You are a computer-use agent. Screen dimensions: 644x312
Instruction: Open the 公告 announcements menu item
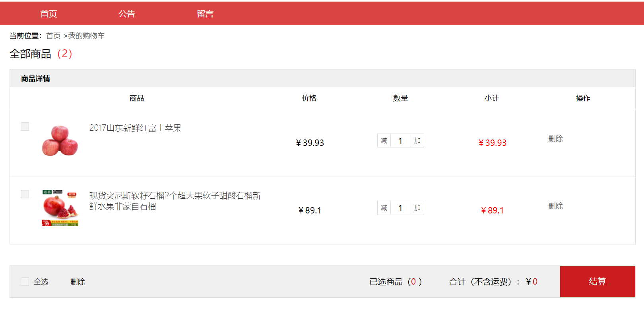click(126, 13)
